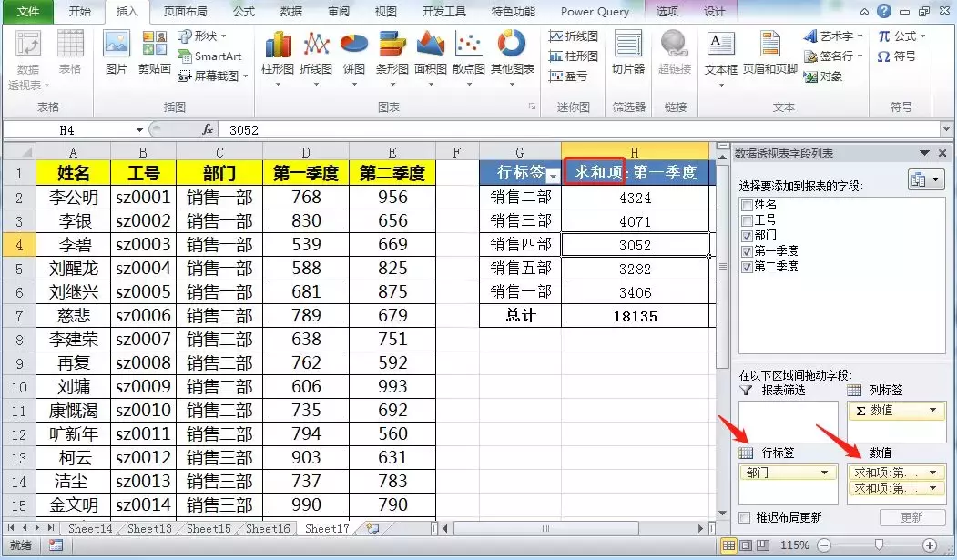Insert a text box (文本框)
Viewport: 957px width, 560px height.
721,58
